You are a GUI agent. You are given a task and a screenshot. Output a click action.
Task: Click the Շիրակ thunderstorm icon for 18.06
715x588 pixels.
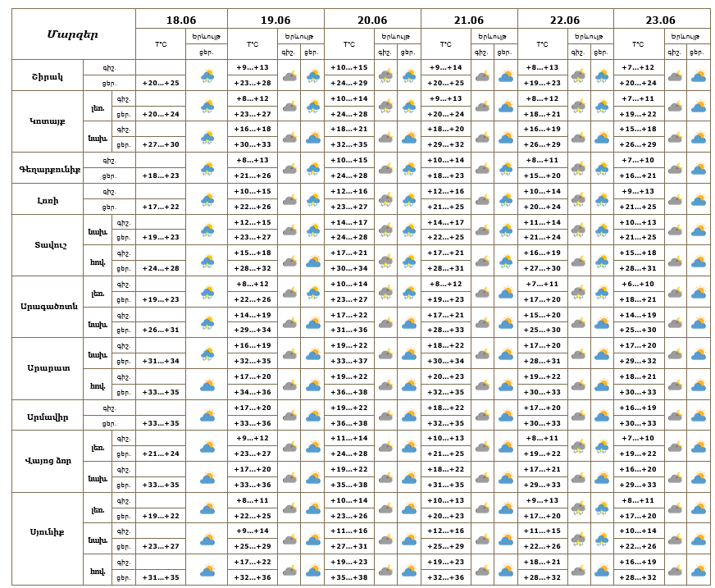click(207, 75)
